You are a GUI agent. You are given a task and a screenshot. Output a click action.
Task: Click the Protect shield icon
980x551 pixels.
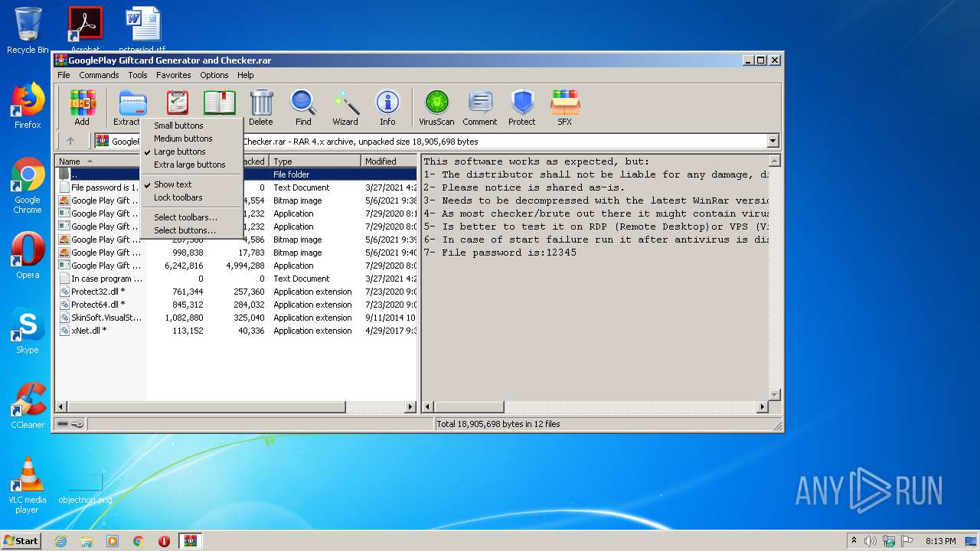point(522,107)
